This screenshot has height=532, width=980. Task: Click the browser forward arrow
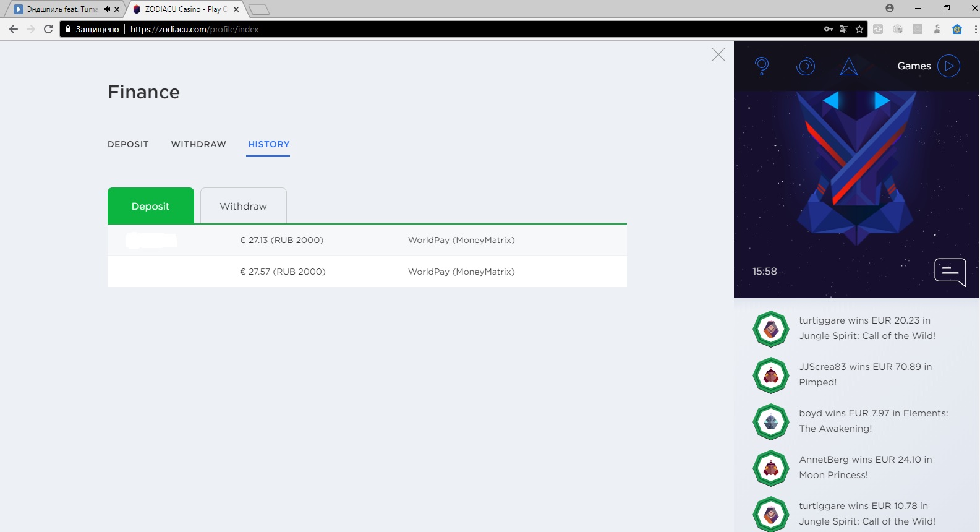(x=31, y=29)
